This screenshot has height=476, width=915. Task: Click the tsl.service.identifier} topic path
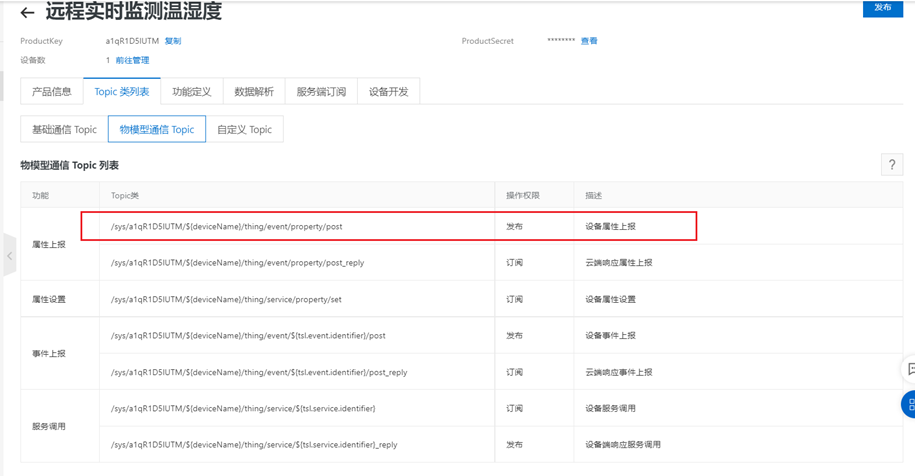pos(243,408)
